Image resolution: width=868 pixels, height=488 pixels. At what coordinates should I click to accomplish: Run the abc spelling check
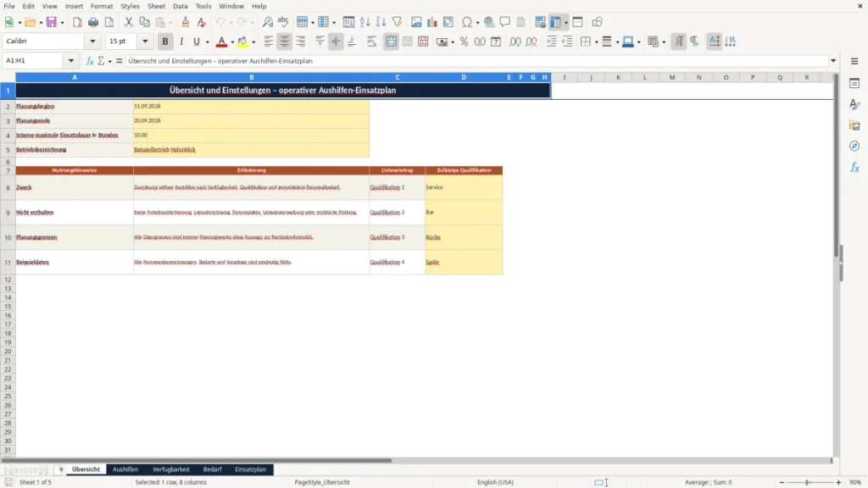coord(283,22)
